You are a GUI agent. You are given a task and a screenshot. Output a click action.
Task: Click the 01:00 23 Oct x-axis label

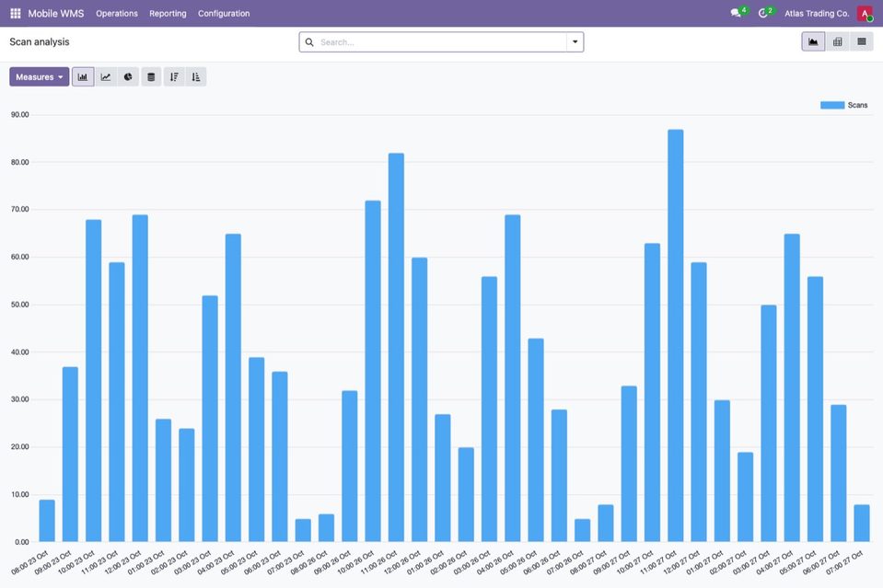tap(145, 562)
